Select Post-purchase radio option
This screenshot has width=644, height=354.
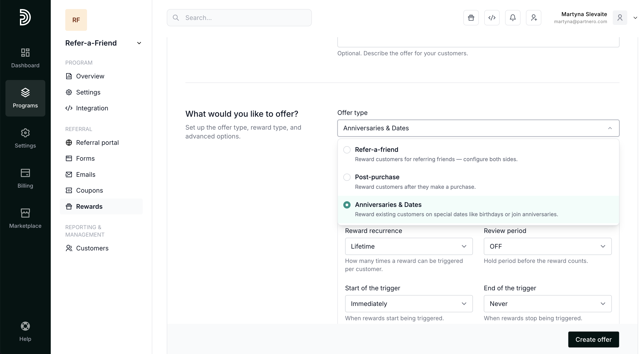pyautogui.click(x=347, y=177)
